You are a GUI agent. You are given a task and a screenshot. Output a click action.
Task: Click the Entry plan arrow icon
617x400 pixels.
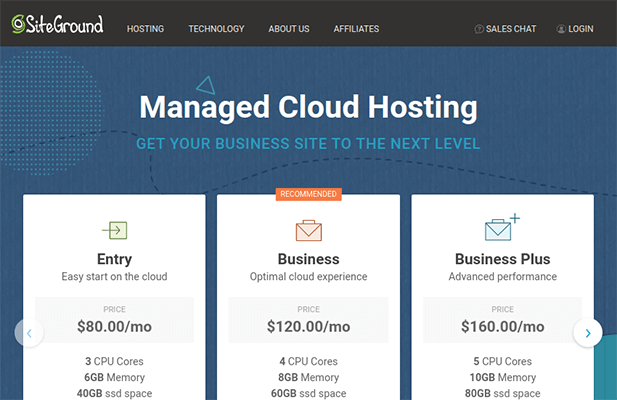point(115,230)
